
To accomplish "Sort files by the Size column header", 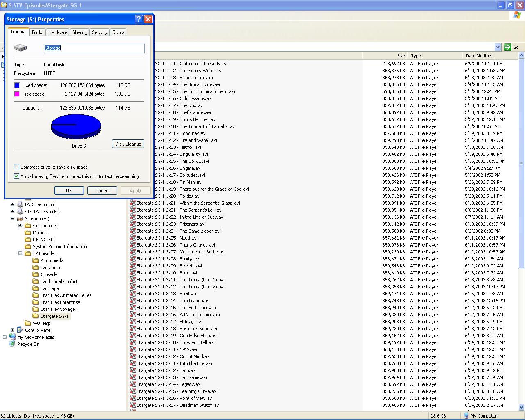I will 384,56.
